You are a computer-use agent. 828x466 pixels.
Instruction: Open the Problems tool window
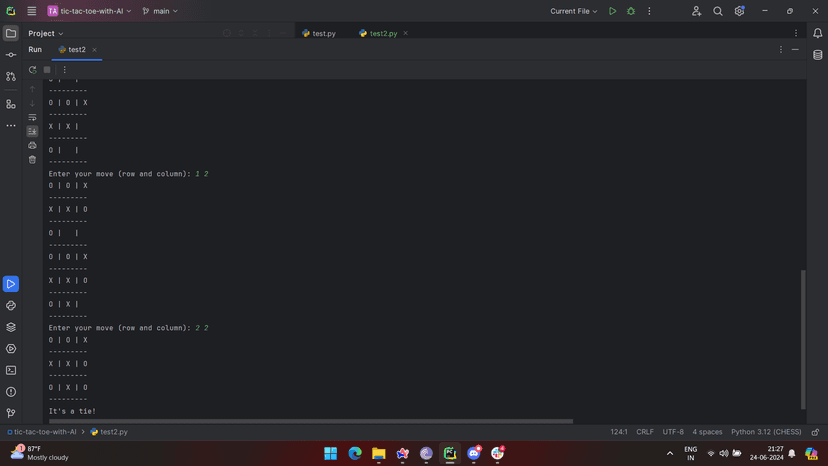[x=11, y=392]
